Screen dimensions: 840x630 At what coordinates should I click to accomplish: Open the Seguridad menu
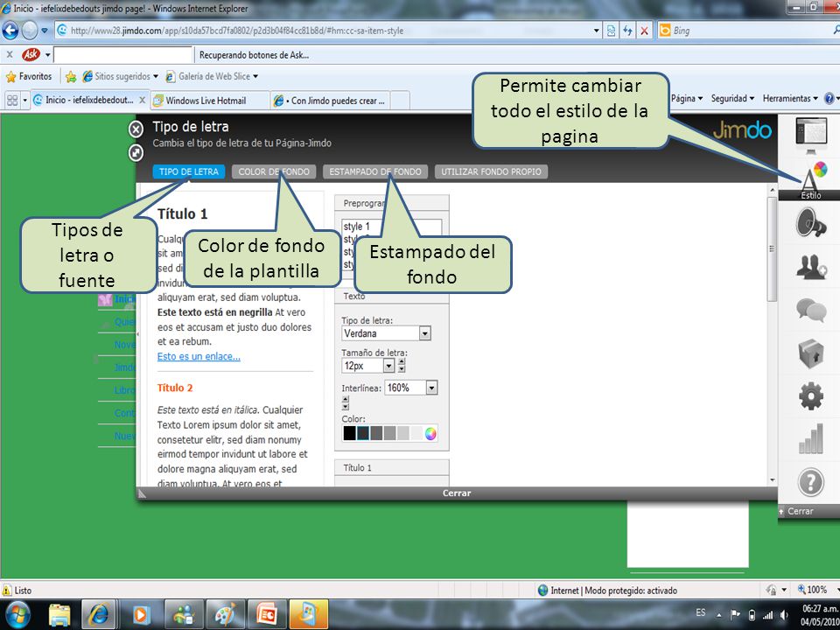732,99
